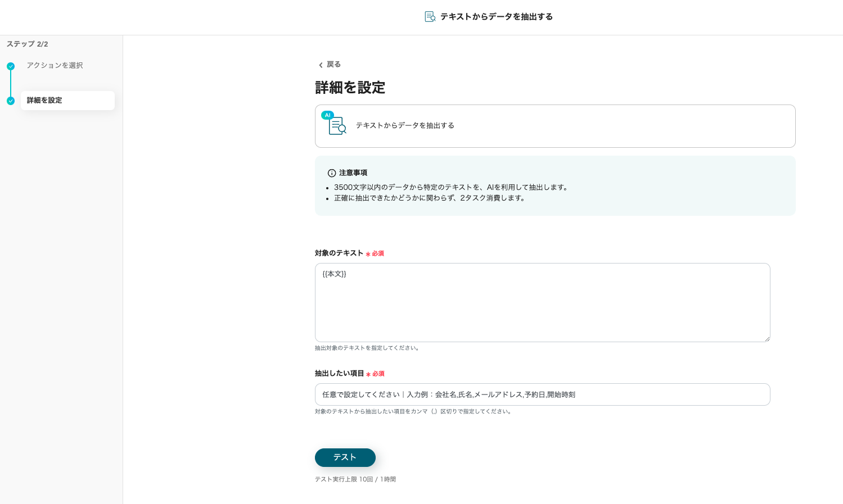
Task: Click the red asterisk beside 対象のテキスト
Action: click(x=368, y=254)
